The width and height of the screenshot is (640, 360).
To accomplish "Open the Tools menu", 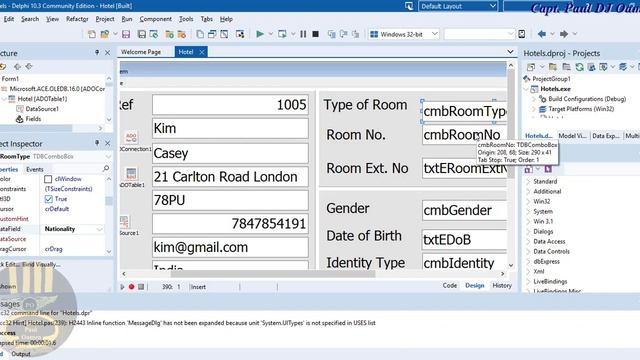I will [x=186, y=19].
